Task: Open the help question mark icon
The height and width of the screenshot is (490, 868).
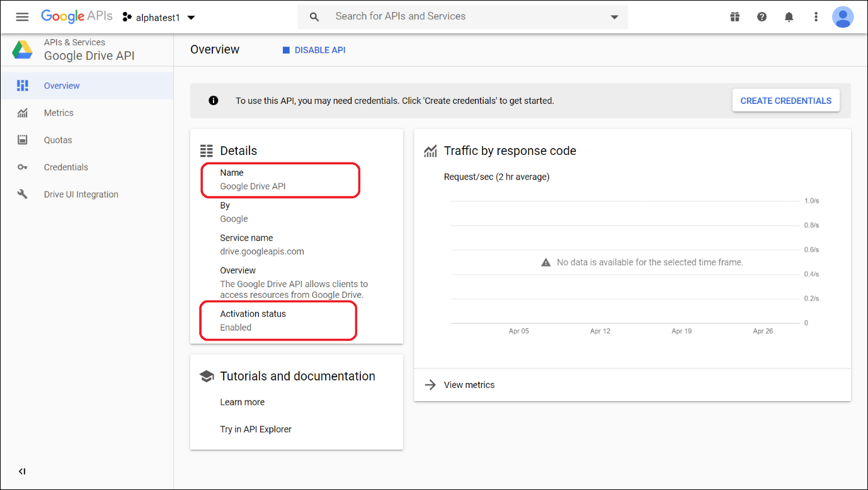Action: click(762, 17)
